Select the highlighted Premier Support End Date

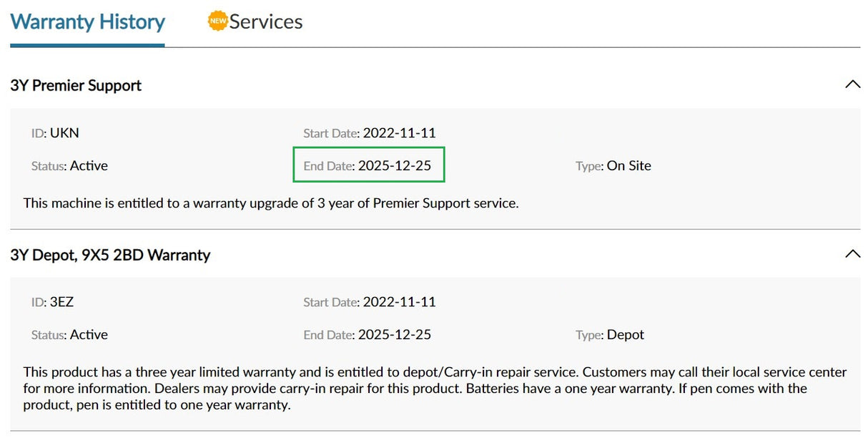click(368, 165)
